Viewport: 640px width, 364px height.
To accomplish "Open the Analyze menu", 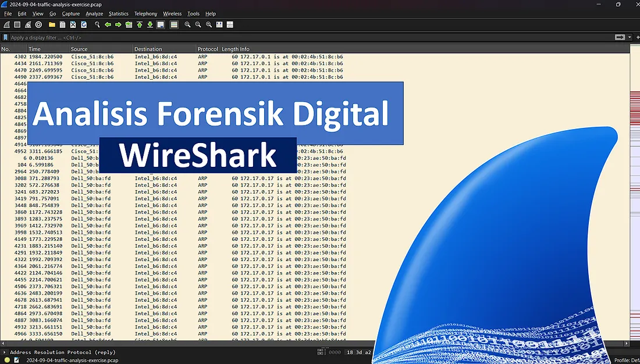I will [94, 13].
